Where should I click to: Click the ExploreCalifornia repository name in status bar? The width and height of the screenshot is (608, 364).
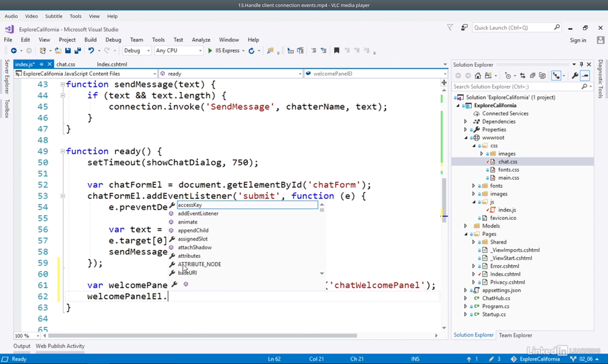(x=539, y=359)
